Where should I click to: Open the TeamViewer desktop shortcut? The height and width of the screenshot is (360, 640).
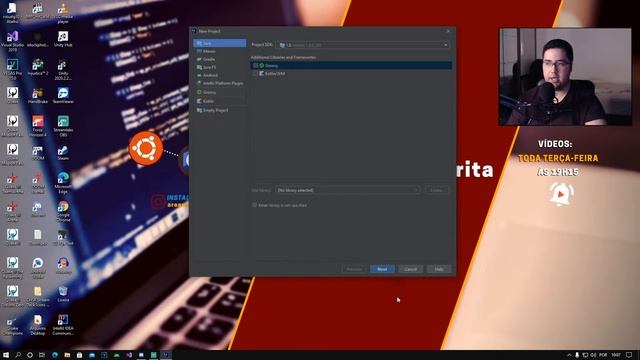(63, 96)
